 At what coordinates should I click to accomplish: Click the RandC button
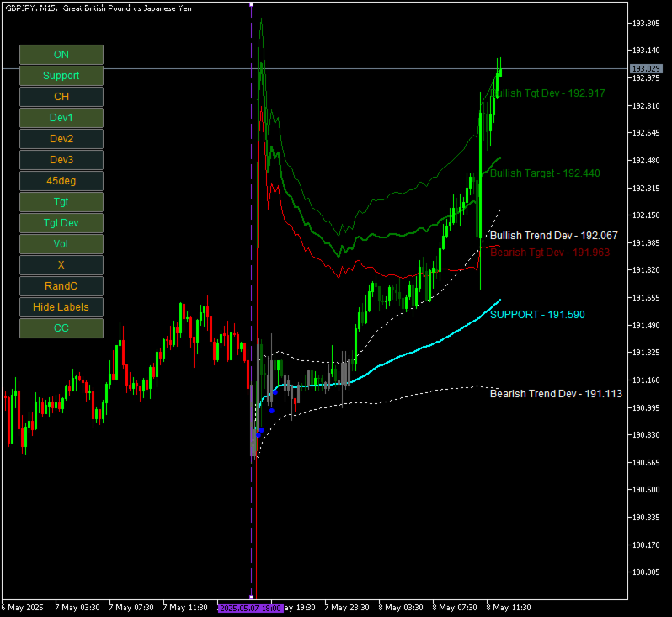(x=61, y=285)
